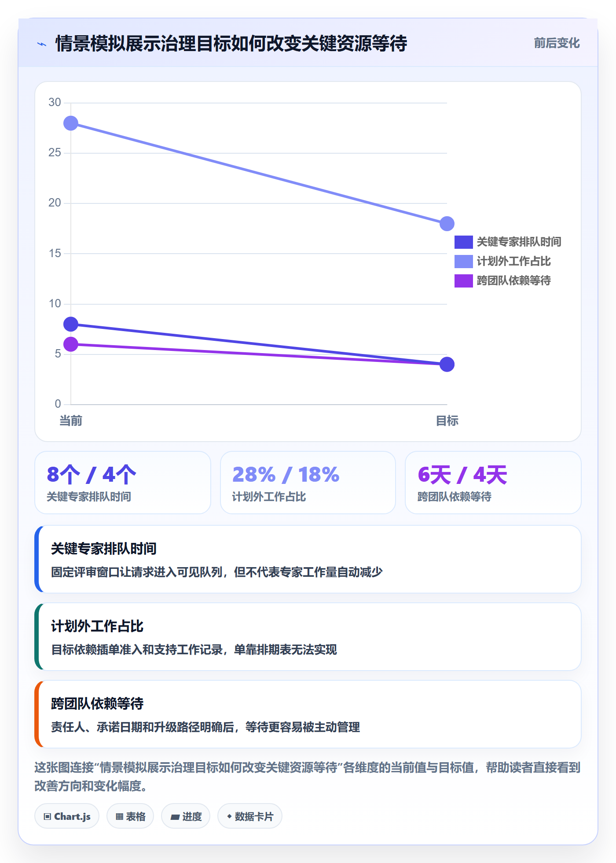Viewport: 616px width, 863px height.
Task: Select the 计划外工作占比 data point at 当前 (28)
Action: point(71,123)
